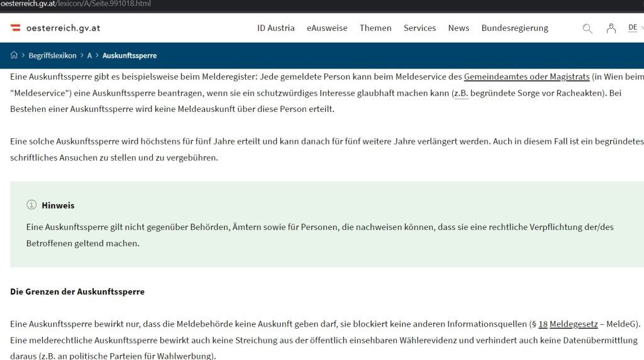Go to the News section
This screenshot has height=360, width=644.
(x=458, y=28)
